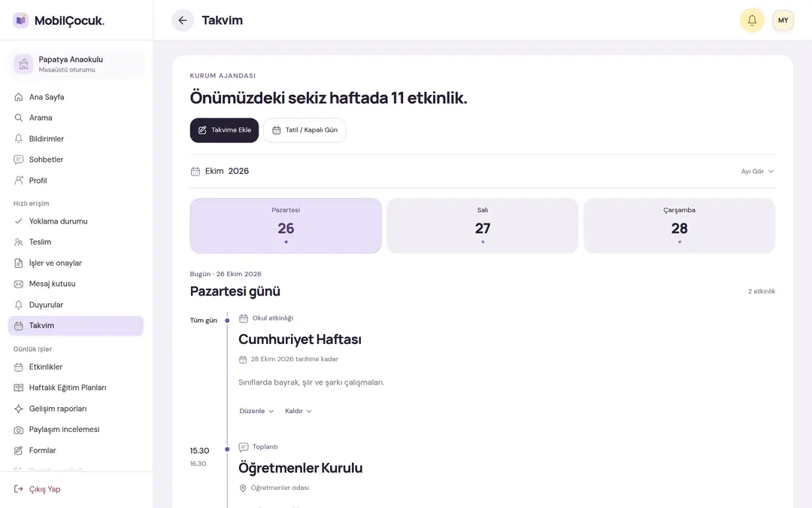812x508 pixels.
Task: Click the document icon beside İşler ve onaylar
Action: [19, 263]
